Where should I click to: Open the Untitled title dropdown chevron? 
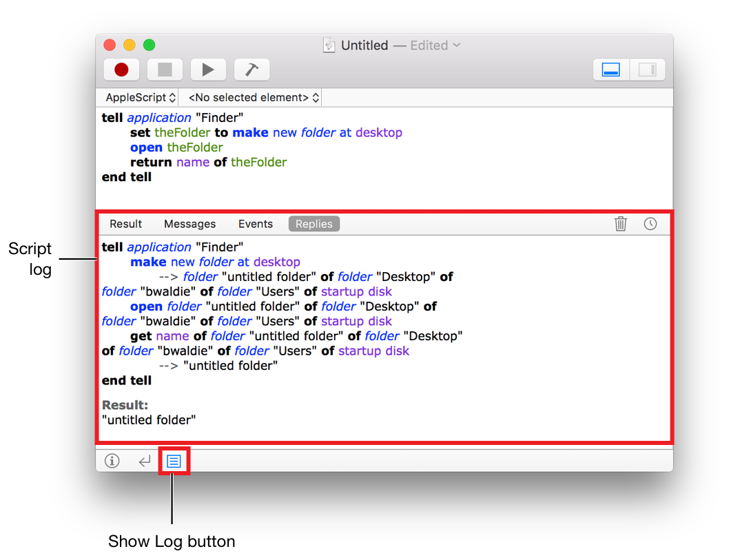[457, 45]
